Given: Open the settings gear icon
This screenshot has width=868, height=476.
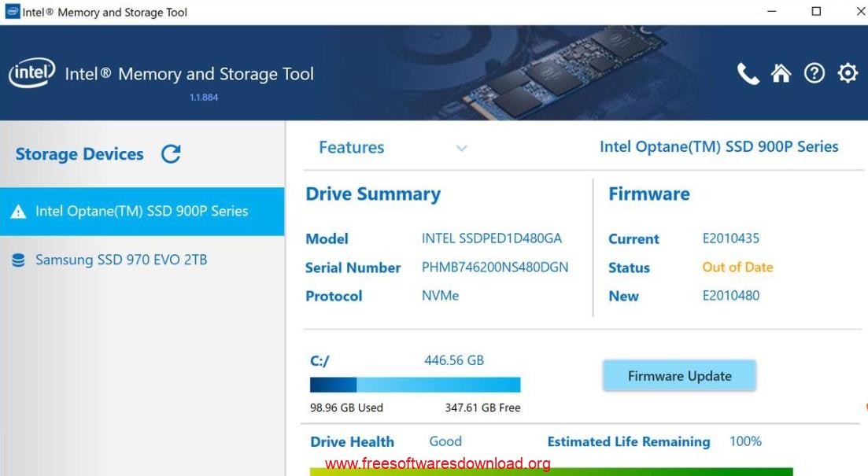Looking at the screenshot, I should pos(848,73).
